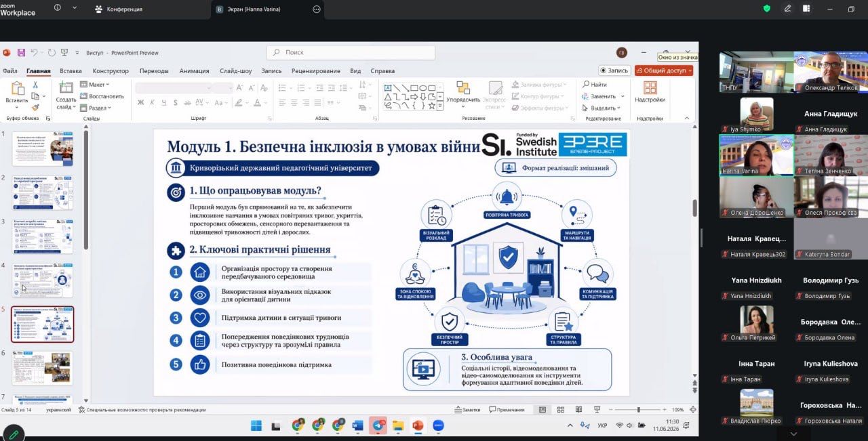The height and width of the screenshot is (441, 868).
Task: Save the presentation with the floppy icon
Action: coord(21,52)
